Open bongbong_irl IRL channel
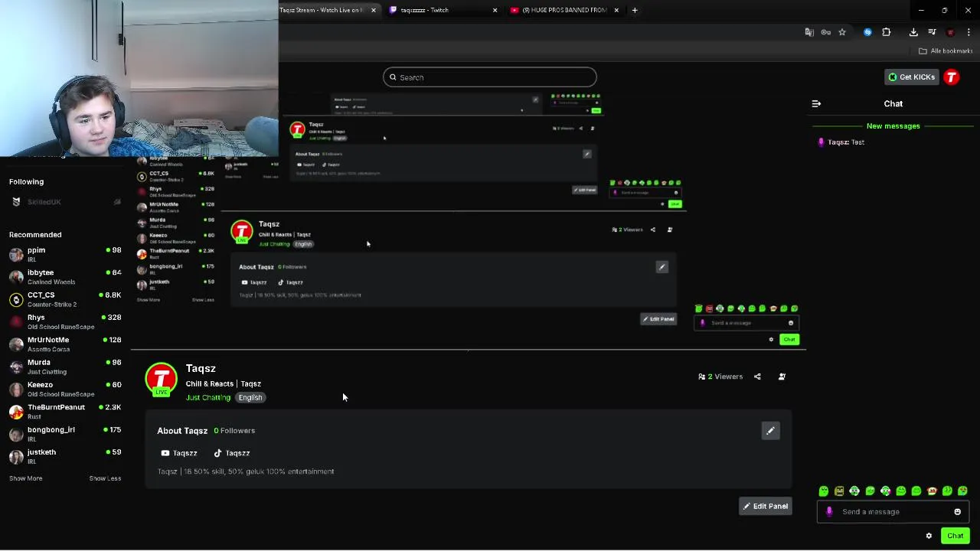The image size is (980, 551). click(65, 434)
